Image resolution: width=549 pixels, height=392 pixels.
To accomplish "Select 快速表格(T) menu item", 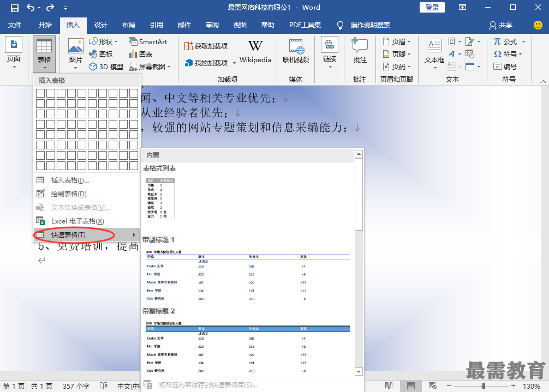I will pos(87,234).
